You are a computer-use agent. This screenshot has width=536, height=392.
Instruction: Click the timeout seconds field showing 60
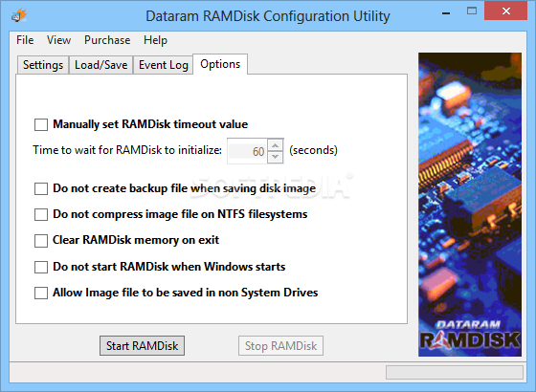(247, 151)
